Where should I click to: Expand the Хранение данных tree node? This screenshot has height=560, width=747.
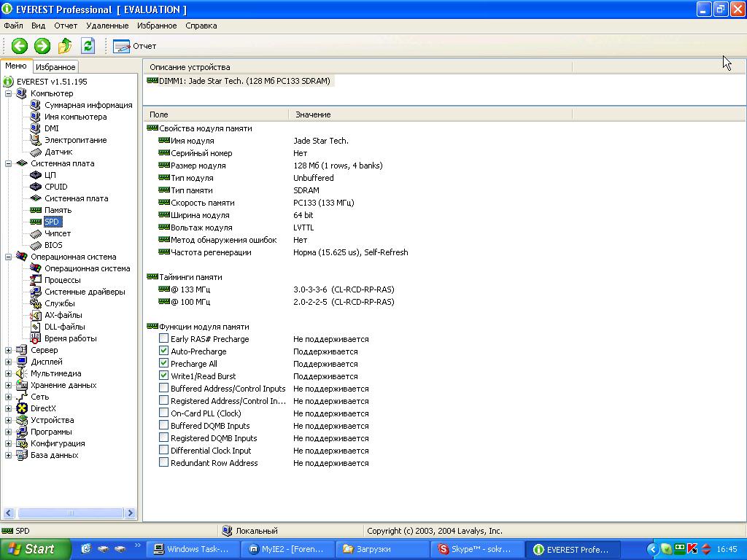[x=9, y=385]
